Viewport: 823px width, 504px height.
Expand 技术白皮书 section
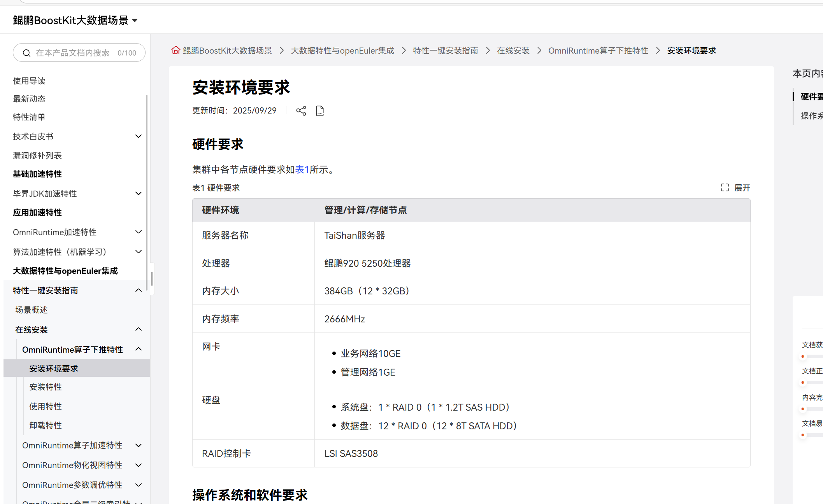[138, 136]
